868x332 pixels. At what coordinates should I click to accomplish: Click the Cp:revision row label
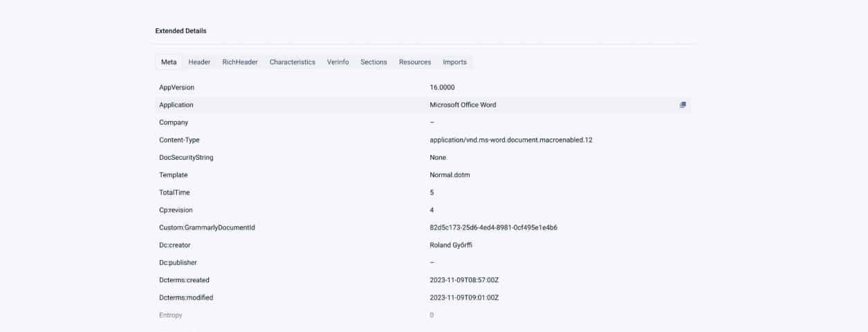177,210
